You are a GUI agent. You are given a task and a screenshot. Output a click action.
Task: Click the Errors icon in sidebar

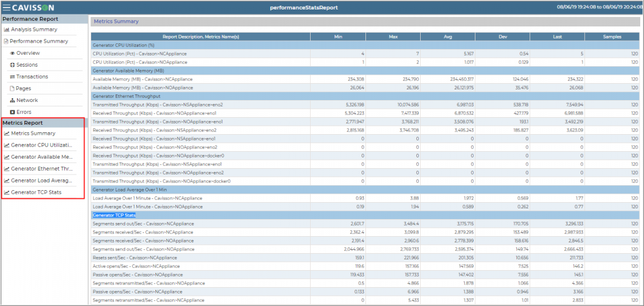(13, 112)
